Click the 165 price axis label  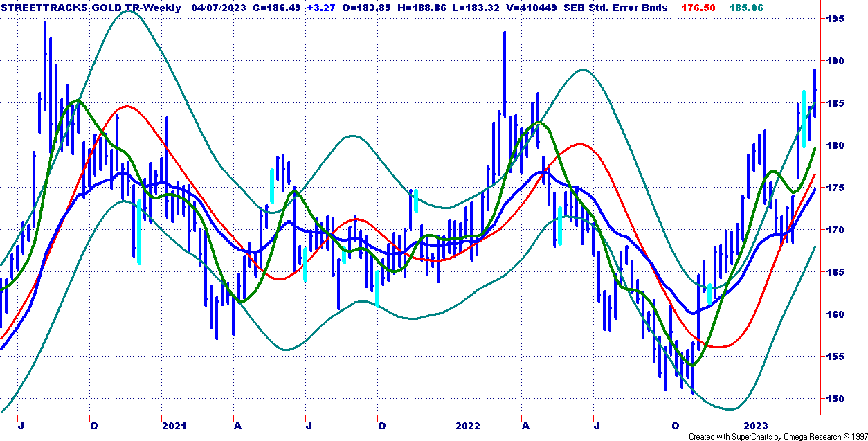pyautogui.click(x=835, y=272)
